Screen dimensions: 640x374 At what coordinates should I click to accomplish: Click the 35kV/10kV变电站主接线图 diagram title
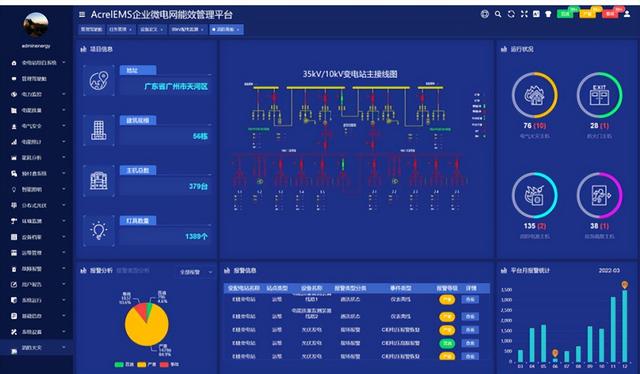350,74
